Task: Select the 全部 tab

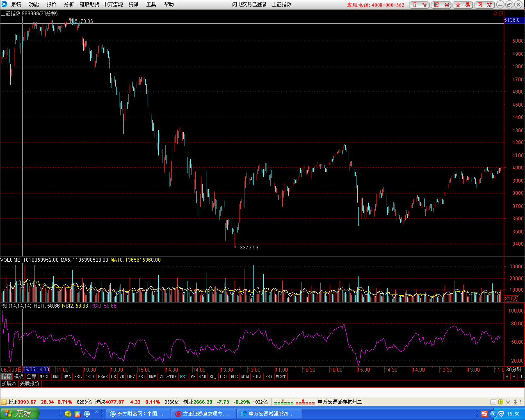Action: click(32, 377)
